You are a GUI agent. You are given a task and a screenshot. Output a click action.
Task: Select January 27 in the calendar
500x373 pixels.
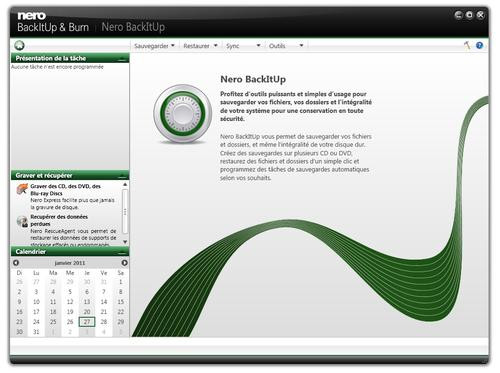87,322
